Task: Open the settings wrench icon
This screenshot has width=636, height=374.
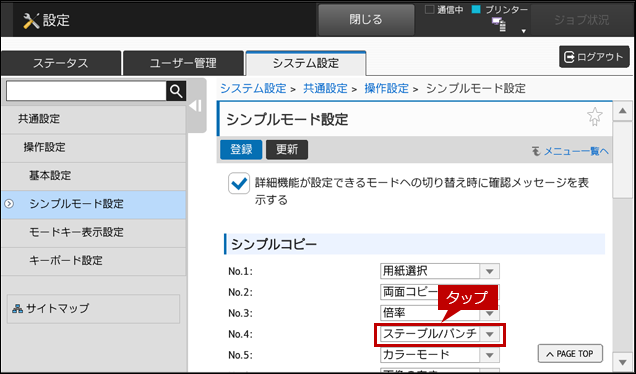Action: (x=31, y=21)
